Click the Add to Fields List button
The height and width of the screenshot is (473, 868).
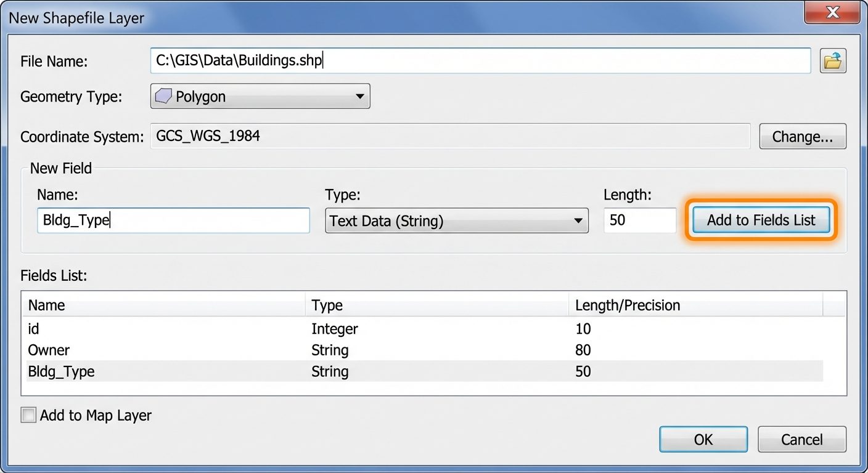tap(760, 220)
